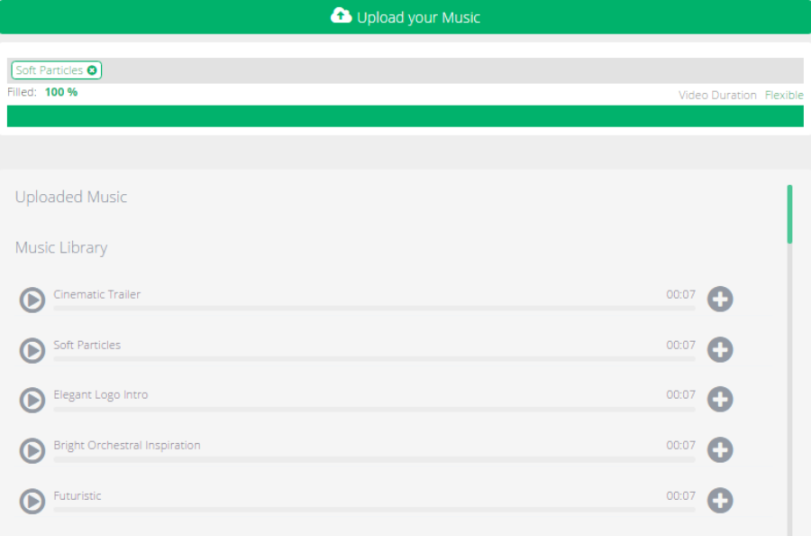This screenshot has height=536, width=811.
Task: Add Cinematic Trailer with plus icon
Action: pyautogui.click(x=720, y=299)
